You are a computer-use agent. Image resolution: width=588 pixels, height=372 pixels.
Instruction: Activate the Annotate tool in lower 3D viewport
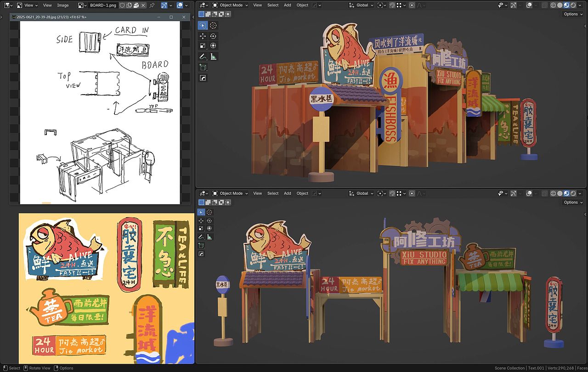point(201,237)
